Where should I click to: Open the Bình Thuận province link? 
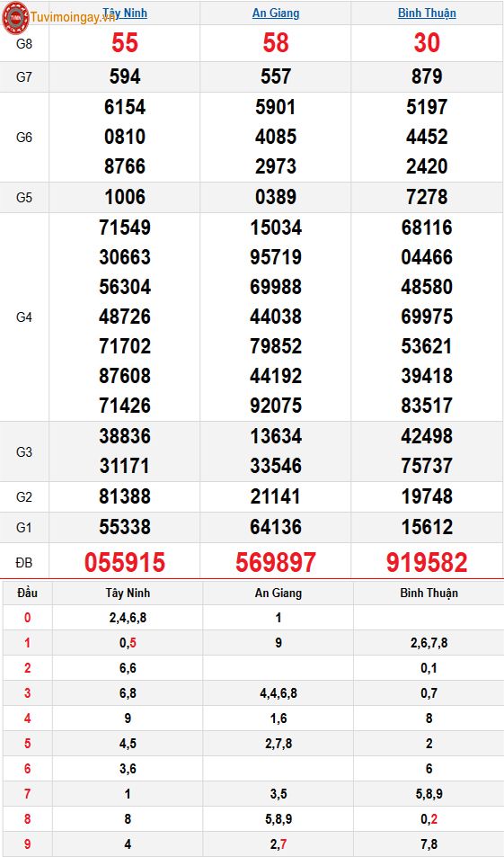click(427, 13)
